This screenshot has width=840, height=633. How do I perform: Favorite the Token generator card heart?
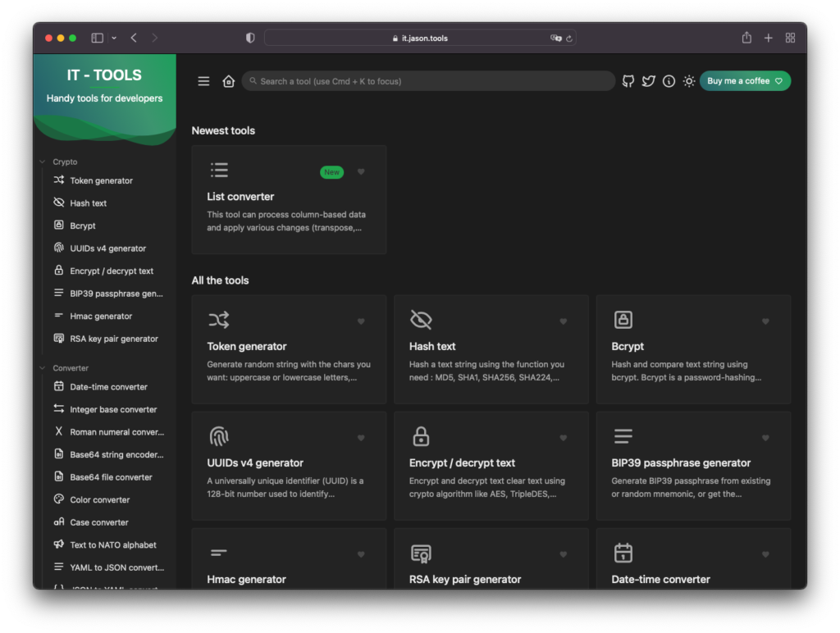[x=361, y=321]
